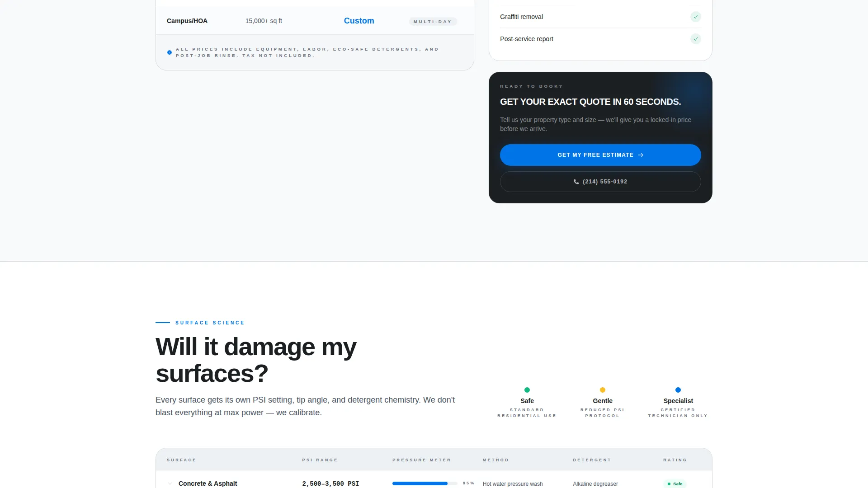Click the 'Get your exact quote in 60 seconds' heading
The width and height of the screenshot is (868, 488).
[590, 102]
